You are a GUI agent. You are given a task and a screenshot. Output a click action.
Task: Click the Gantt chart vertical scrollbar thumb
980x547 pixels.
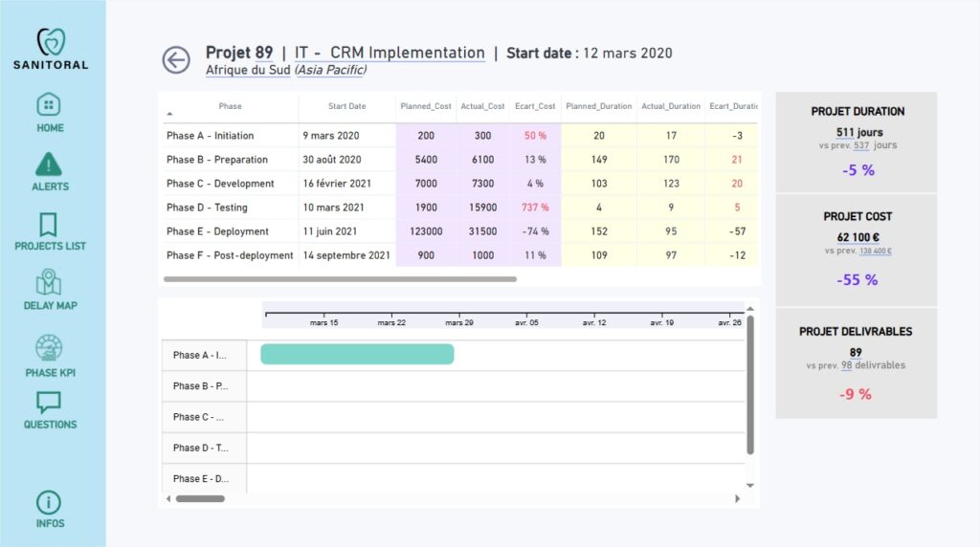click(750, 384)
